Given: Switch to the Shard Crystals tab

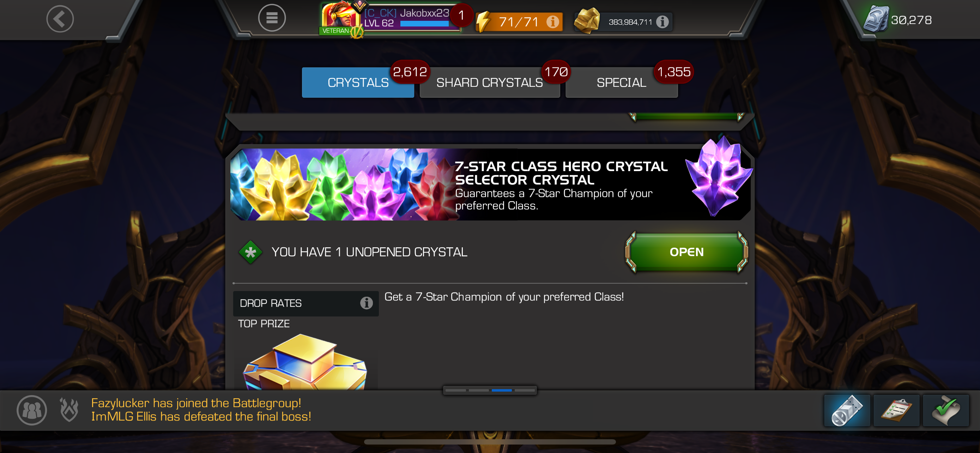Looking at the screenshot, I should pyautogui.click(x=490, y=83).
